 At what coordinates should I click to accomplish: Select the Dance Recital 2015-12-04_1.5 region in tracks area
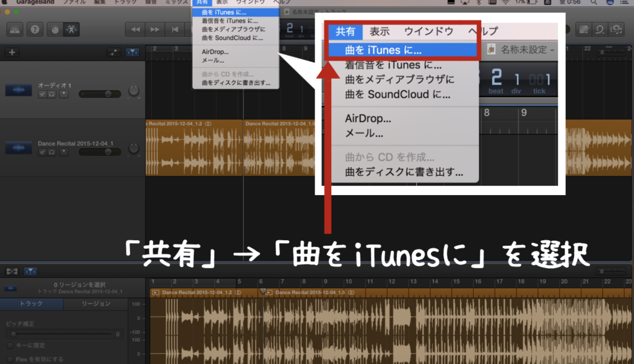click(x=279, y=147)
